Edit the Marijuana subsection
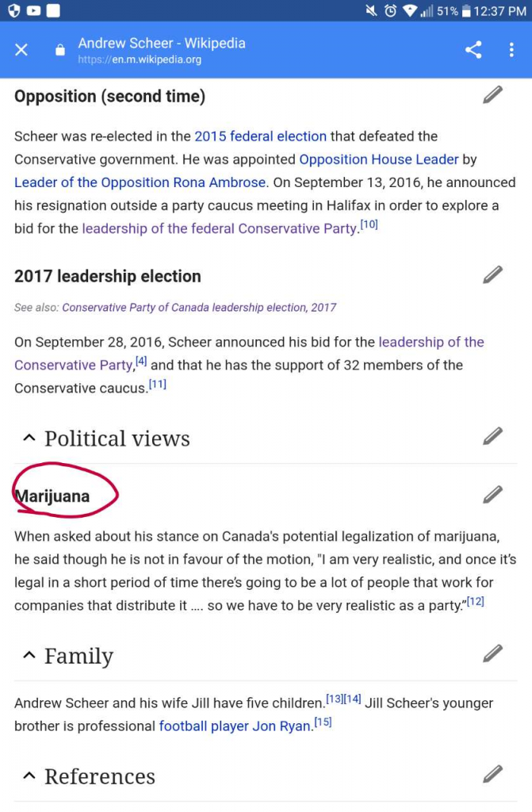 [492, 495]
